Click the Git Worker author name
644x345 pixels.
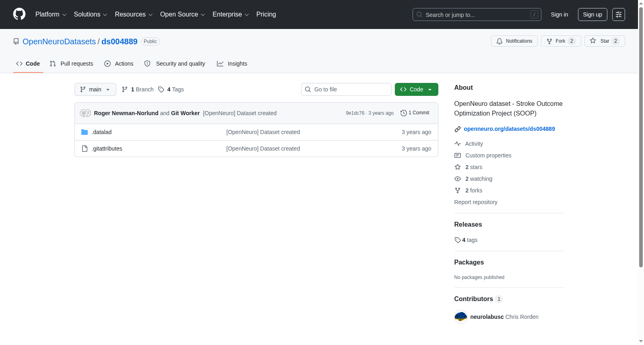[185, 113]
